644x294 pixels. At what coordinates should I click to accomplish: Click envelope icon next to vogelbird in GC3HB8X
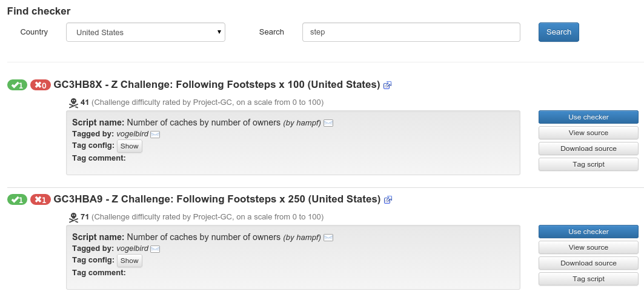pos(155,135)
